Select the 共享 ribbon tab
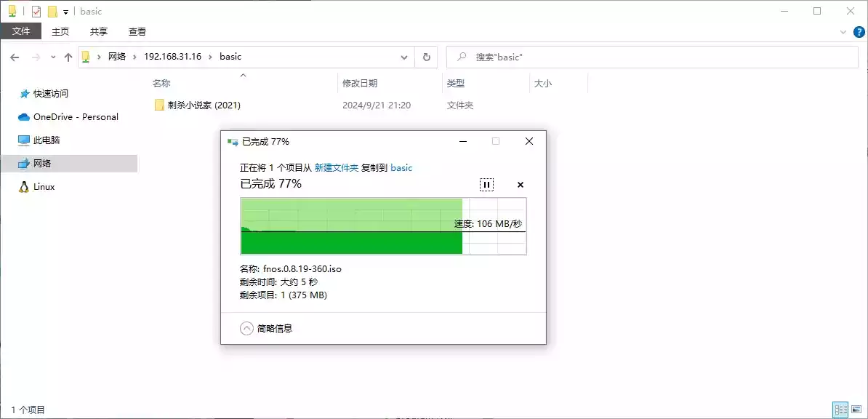The width and height of the screenshot is (868, 419). [x=99, y=31]
